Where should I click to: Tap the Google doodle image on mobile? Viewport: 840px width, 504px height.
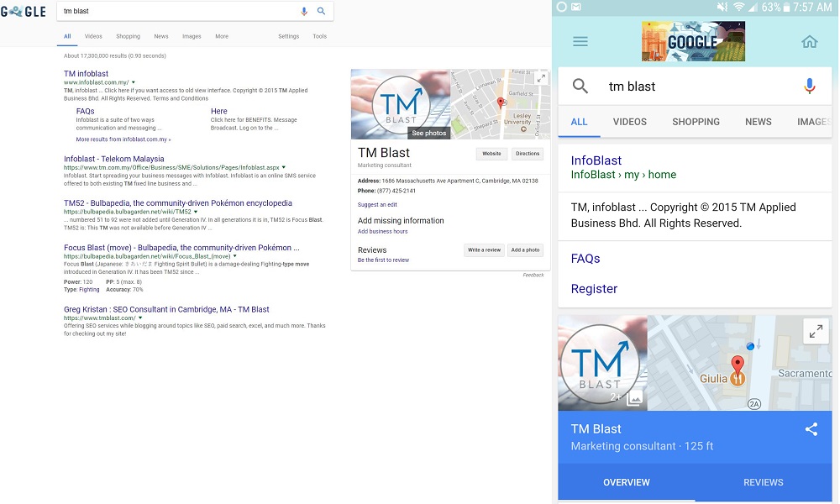click(693, 41)
